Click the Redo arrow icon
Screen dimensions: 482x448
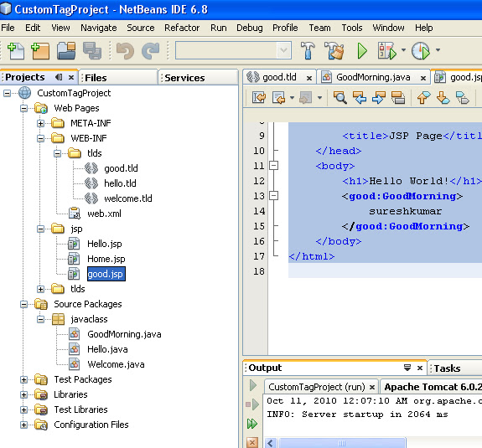150,51
